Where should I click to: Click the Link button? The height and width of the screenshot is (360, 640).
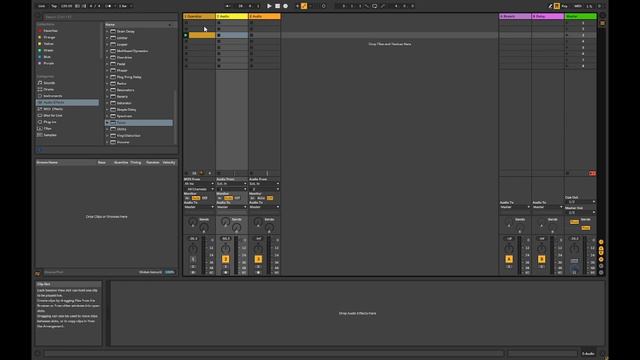pyautogui.click(x=42, y=6)
